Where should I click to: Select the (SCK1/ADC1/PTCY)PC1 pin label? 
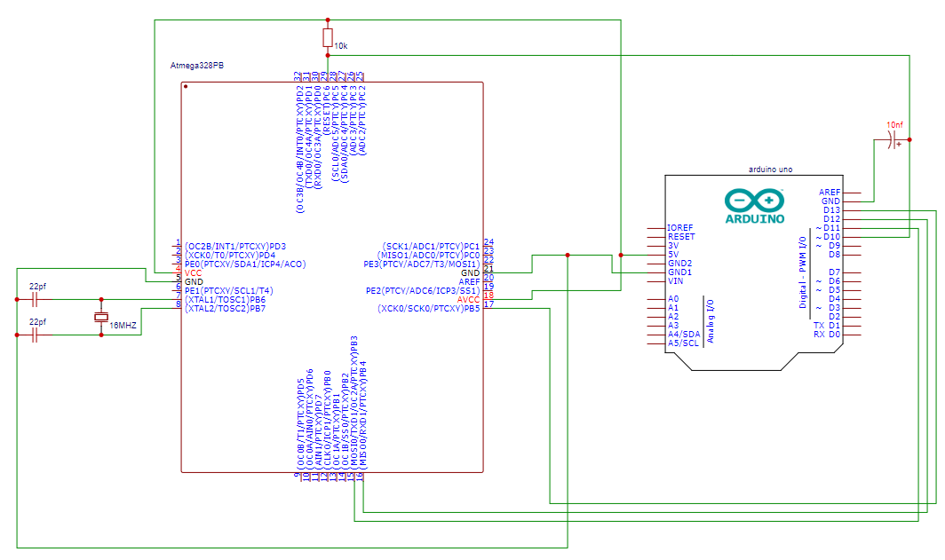tap(431, 247)
